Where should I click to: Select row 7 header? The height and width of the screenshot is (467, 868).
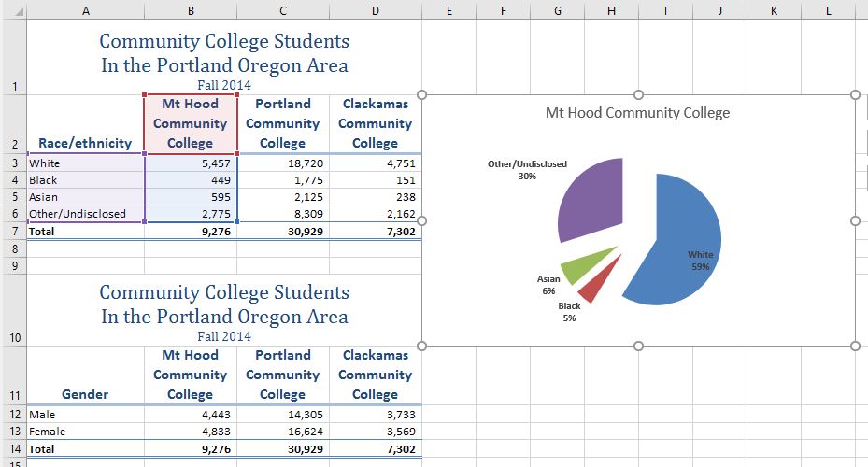point(14,232)
